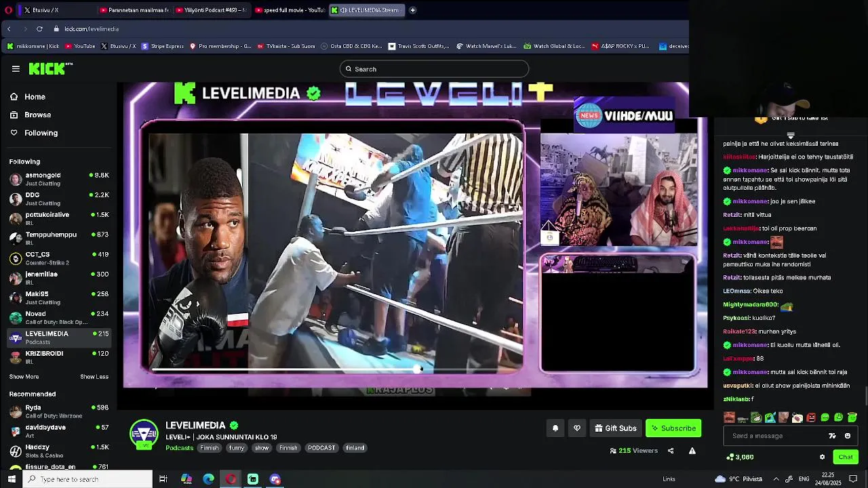Launch Microsoft Edge from taskbar
The height and width of the screenshot is (488, 868).
[x=208, y=479]
